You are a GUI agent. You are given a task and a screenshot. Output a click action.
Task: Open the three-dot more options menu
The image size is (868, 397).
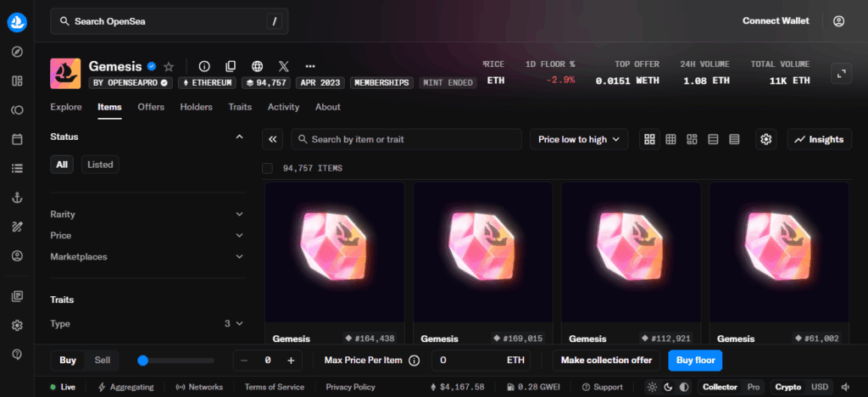(x=310, y=66)
